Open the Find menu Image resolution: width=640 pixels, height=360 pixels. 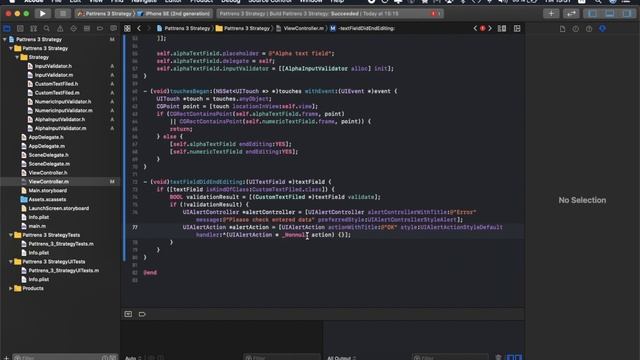[x=117, y=1]
